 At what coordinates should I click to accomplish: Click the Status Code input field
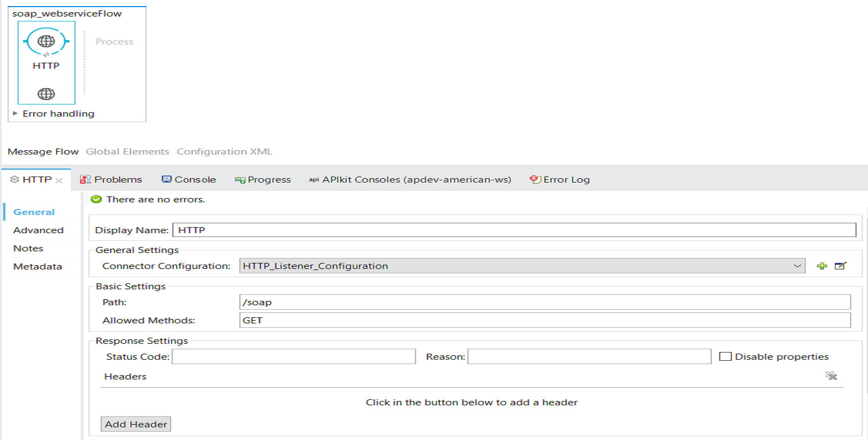coord(293,356)
